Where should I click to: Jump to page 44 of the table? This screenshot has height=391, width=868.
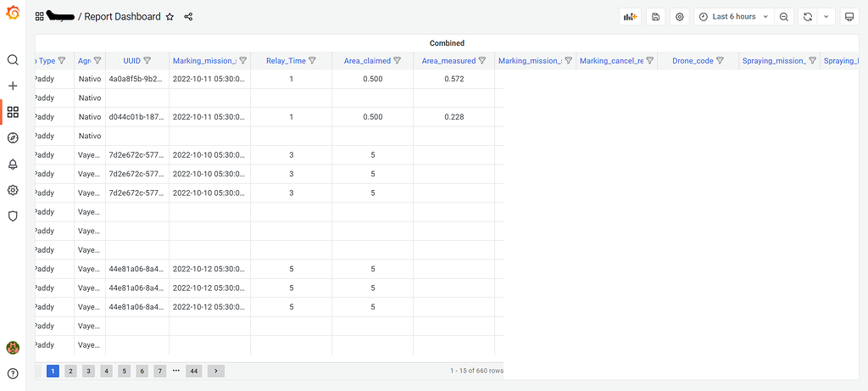click(193, 371)
